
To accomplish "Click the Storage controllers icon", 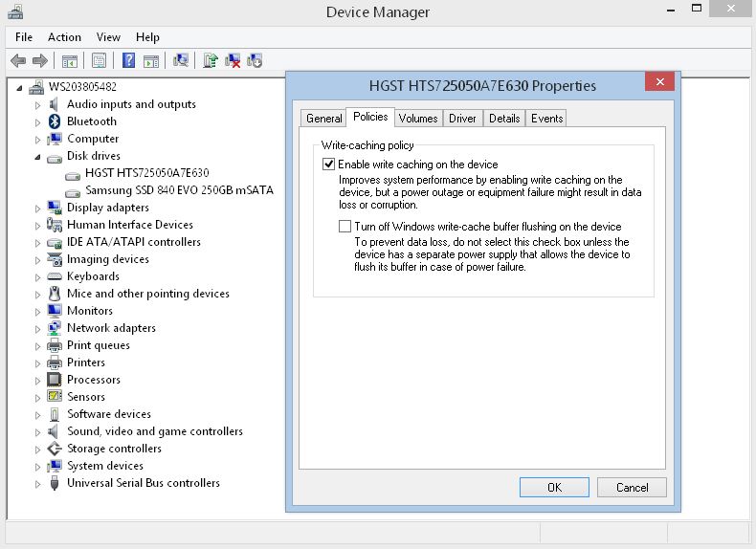I will [x=55, y=449].
